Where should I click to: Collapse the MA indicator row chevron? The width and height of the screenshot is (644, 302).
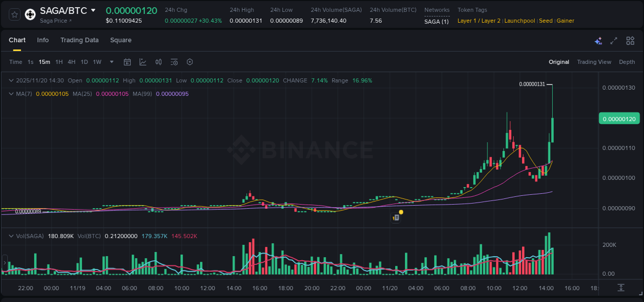(10, 94)
